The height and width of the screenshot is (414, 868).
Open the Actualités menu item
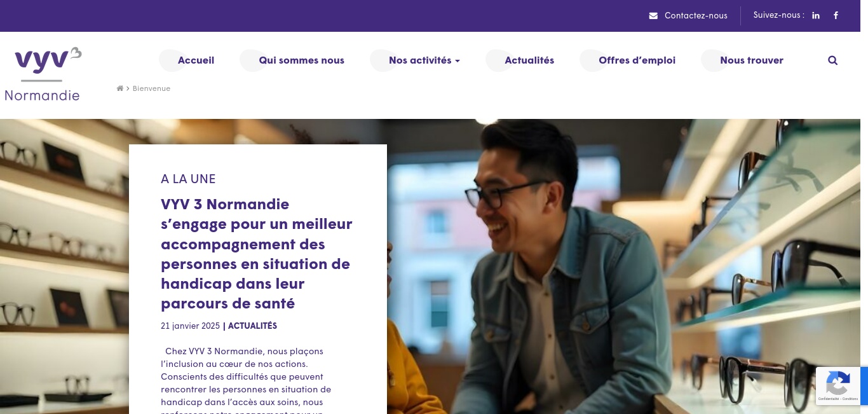[x=529, y=60]
